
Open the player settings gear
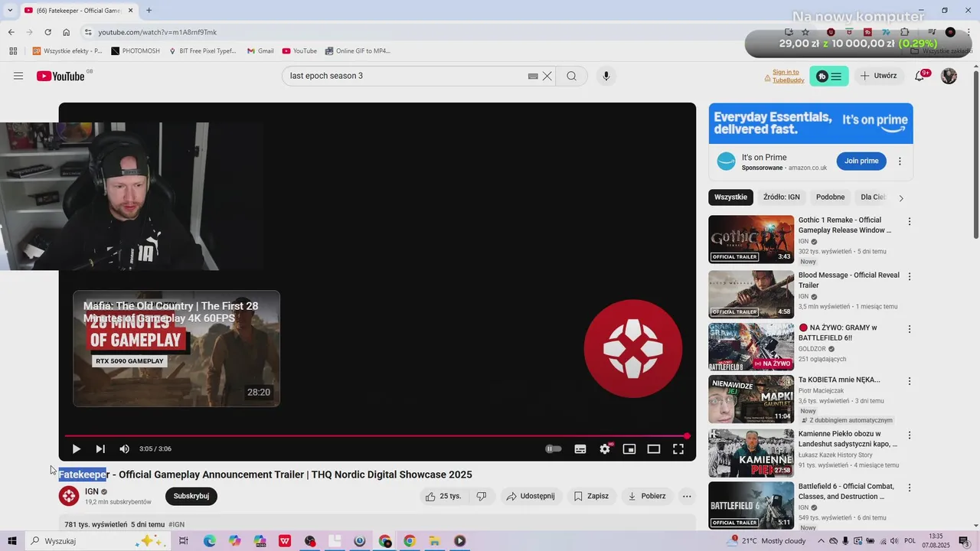coord(605,449)
